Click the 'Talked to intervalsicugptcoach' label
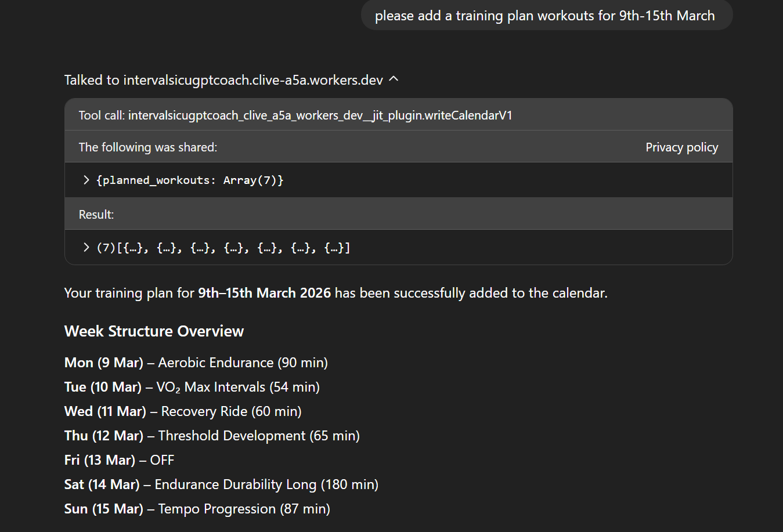The height and width of the screenshot is (532, 783). [x=223, y=80]
